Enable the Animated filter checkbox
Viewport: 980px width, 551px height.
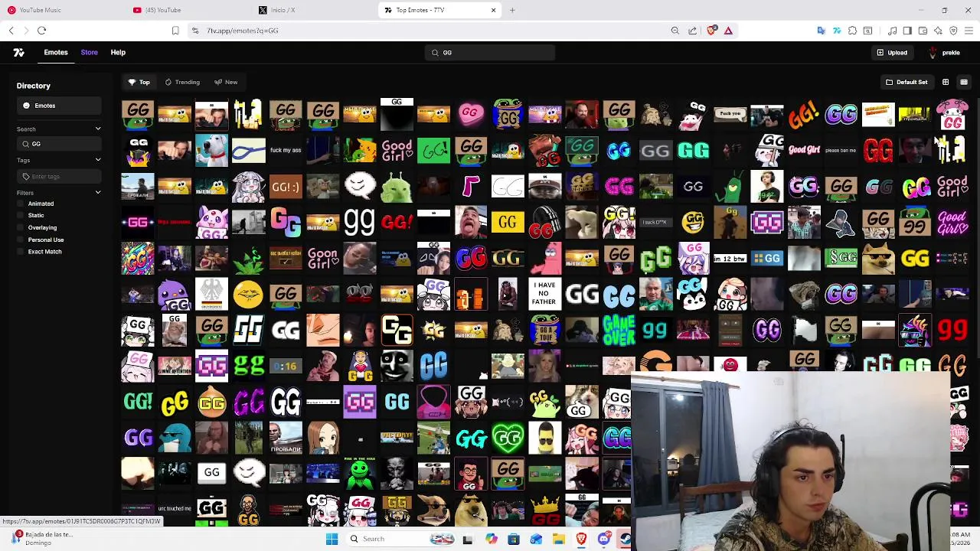21,204
